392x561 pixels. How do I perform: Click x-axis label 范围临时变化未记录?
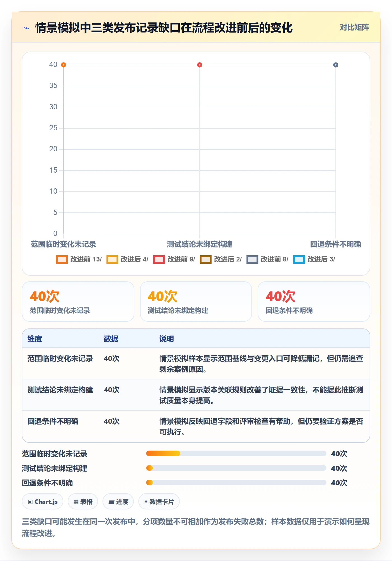pos(64,244)
